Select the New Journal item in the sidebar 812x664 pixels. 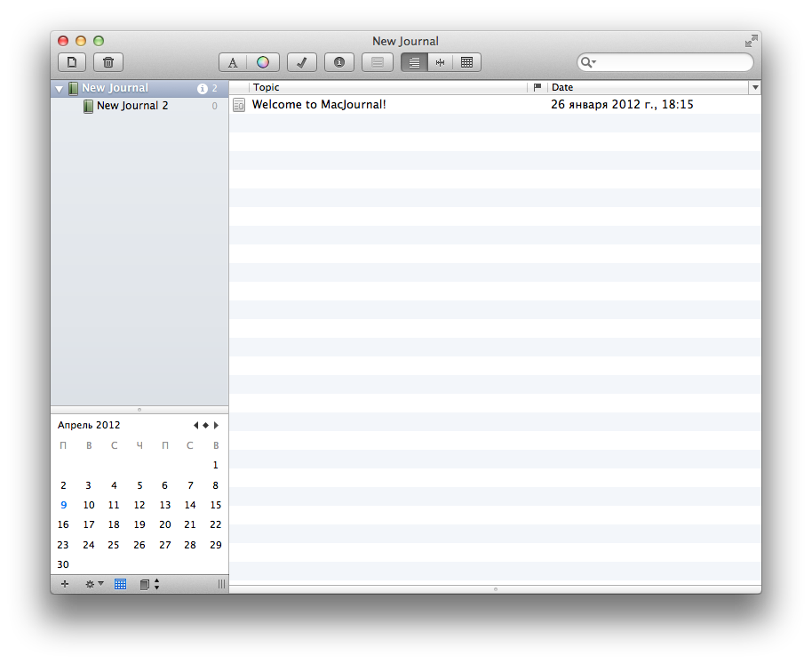click(x=139, y=89)
